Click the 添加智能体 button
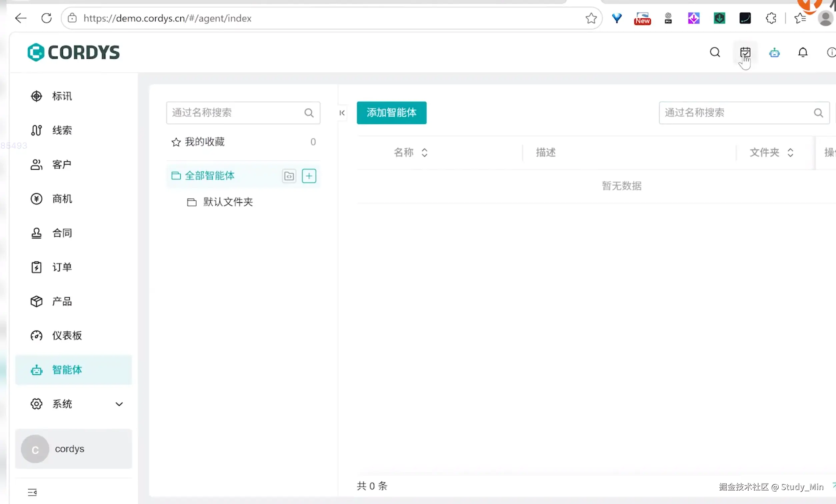The image size is (836, 504). [x=392, y=113]
